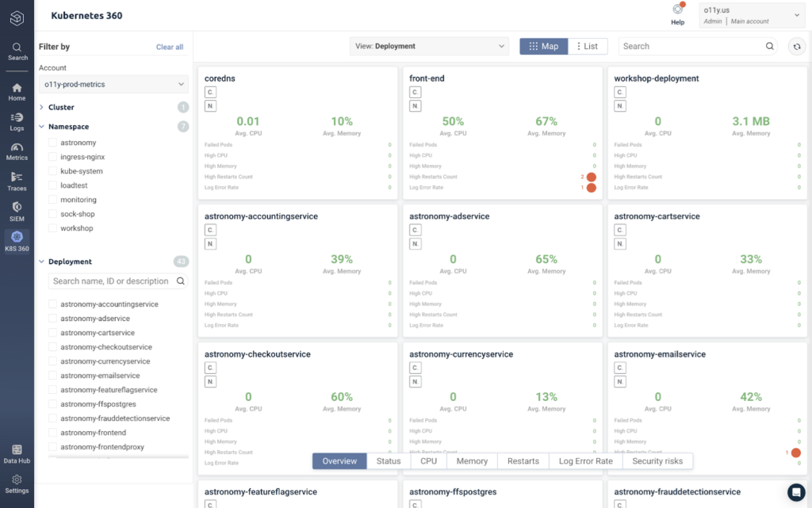The width and height of the screenshot is (812, 508).
Task: Click the N. badge on astronomy-adservice card
Action: 416,243
